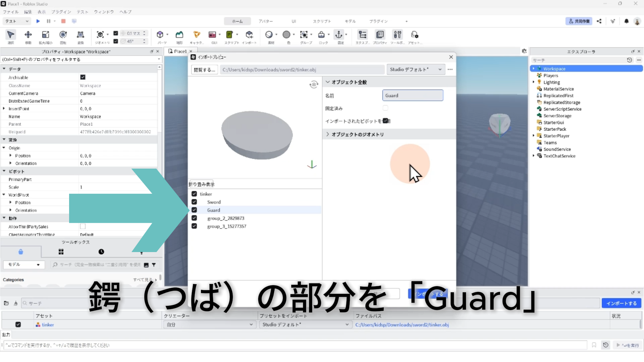This screenshot has width=644, height=362.
Task: Click the Name field containing Guard
Action: pyautogui.click(x=413, y=96)
